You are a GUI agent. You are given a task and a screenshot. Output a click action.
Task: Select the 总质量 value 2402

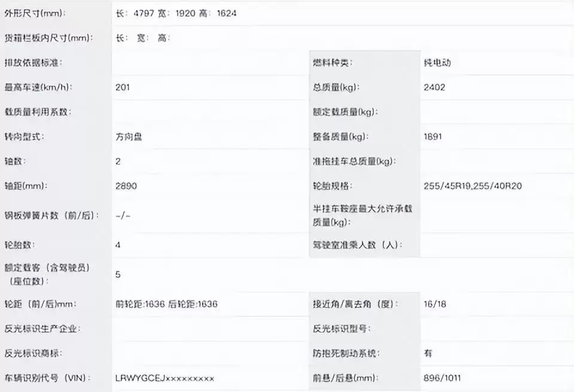[434, 87]
